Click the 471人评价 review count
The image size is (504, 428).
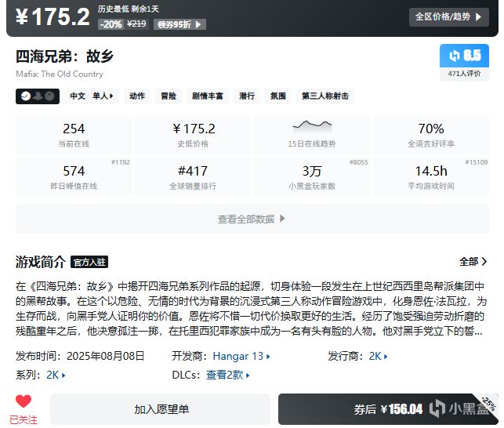(x=464, y=74)
